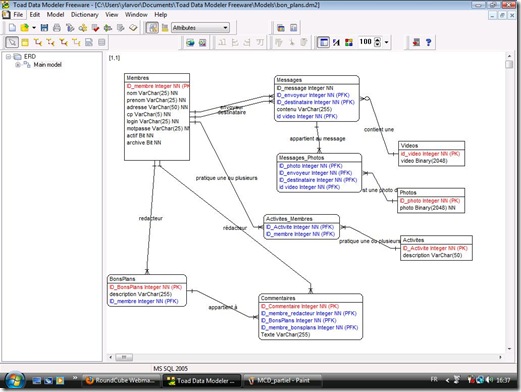
Task: Click the open book dictionary icon
Action: (133, 28)
